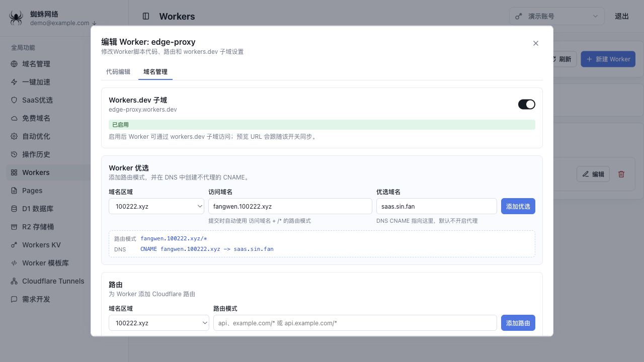The image size is (644, 362).
Task: Click the pencil 编辑 button behind dialog
Action: click(x=593, y=174)
